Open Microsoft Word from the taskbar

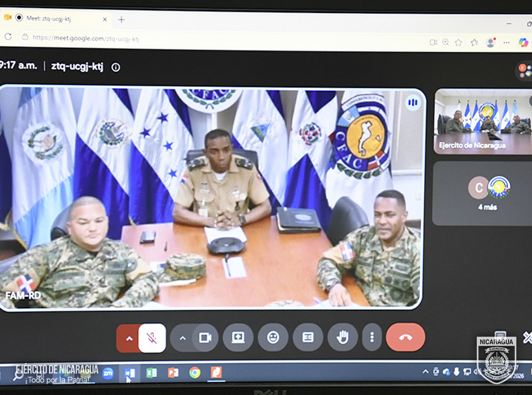tap(130, 373)
